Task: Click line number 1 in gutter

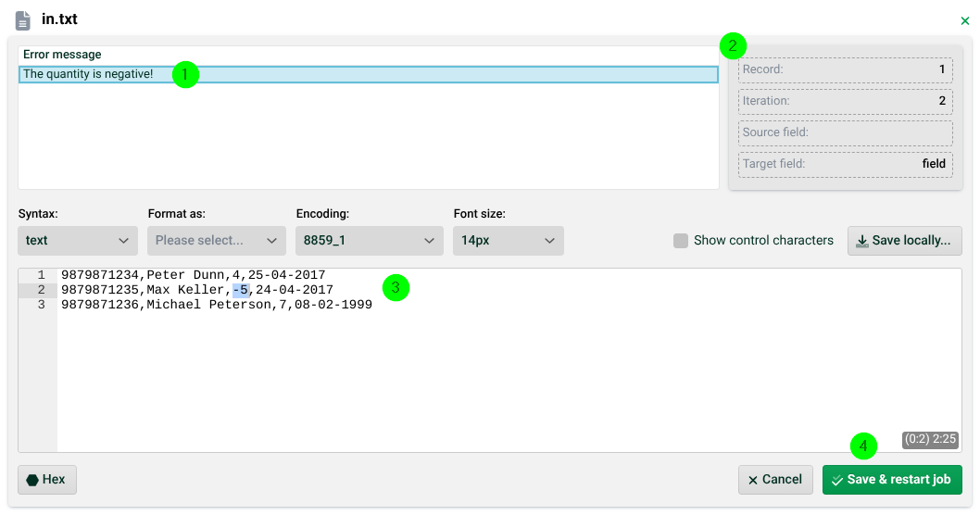Action: click(x=42, y=275)
